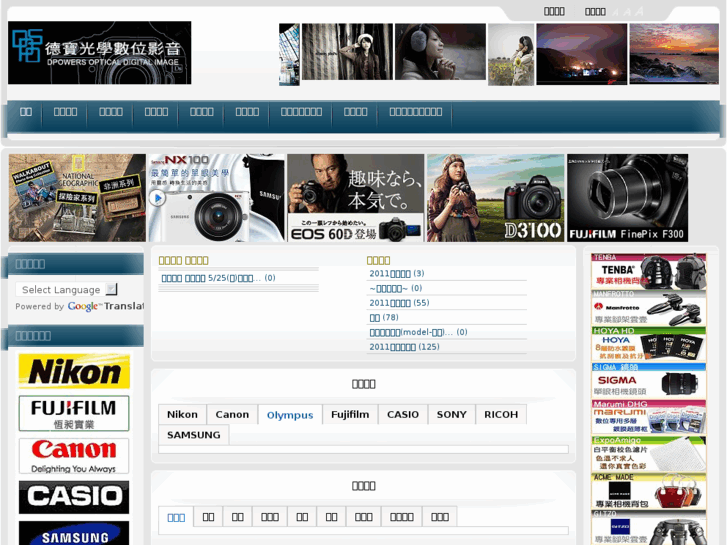Open the Samsung NX100 banner
This screenshot has width=727, height=545.
click(x=216, y=198)
